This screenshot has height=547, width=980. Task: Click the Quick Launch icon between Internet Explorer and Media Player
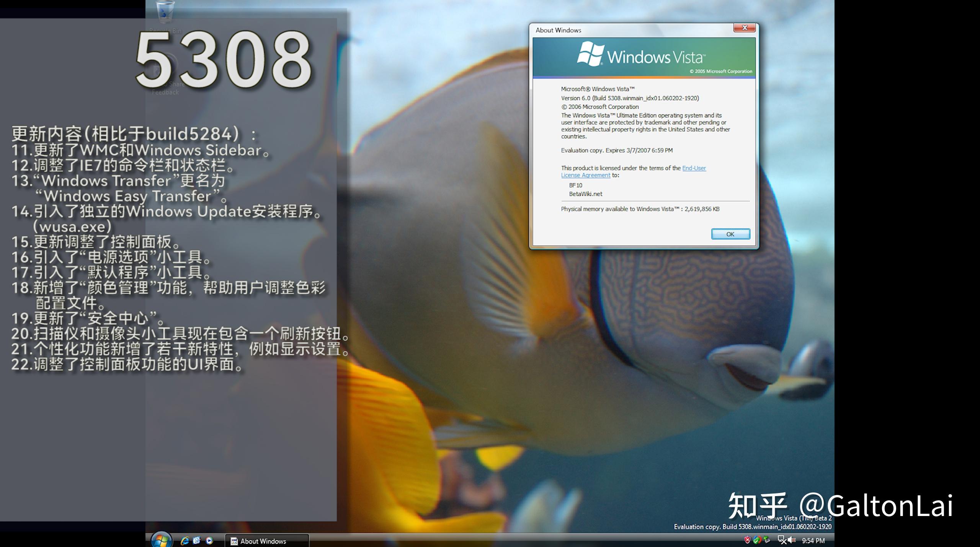[x=197, y=540]
